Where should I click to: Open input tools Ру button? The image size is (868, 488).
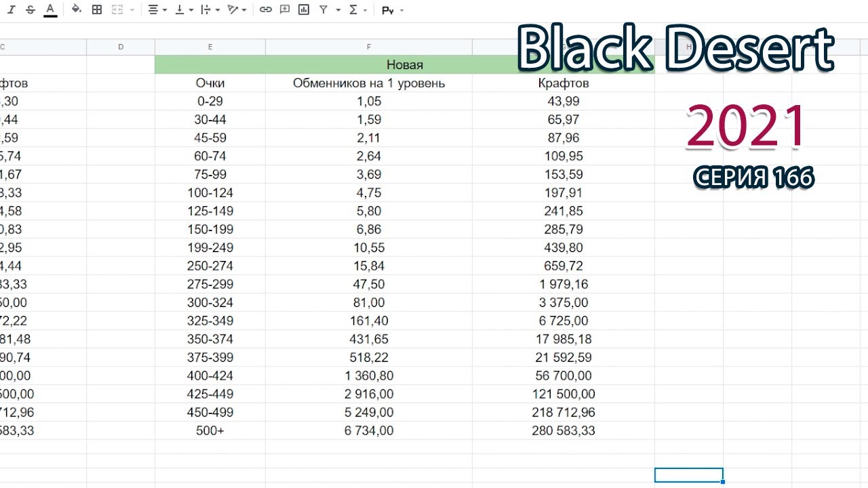tap(389, 10)
